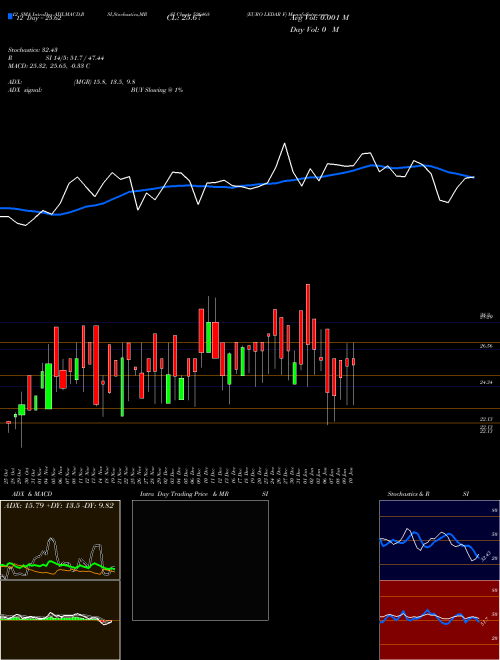Click the tallest red candlestick on the chart

[96, 365]
